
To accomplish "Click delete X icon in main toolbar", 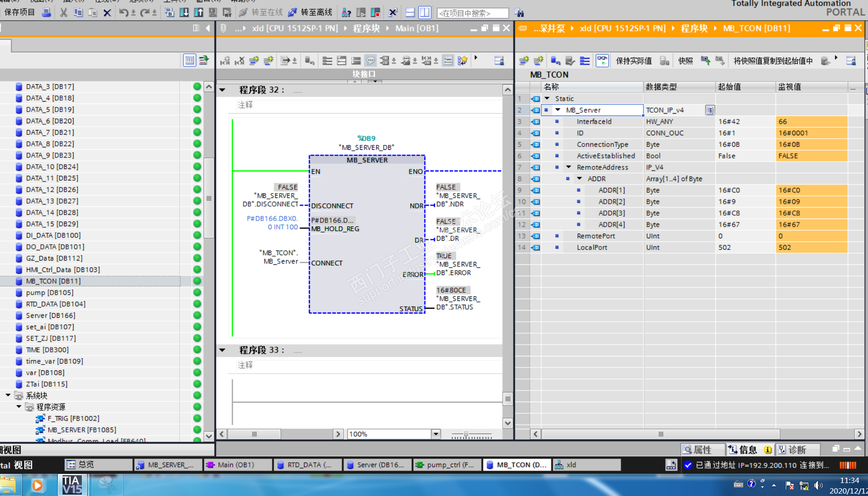I will tap(107, 13).
